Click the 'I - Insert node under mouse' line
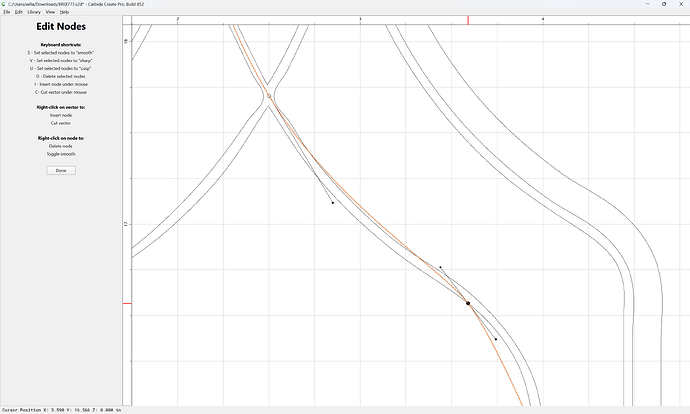This screenshot has width=690, height=414. click(x=61, y=84)
